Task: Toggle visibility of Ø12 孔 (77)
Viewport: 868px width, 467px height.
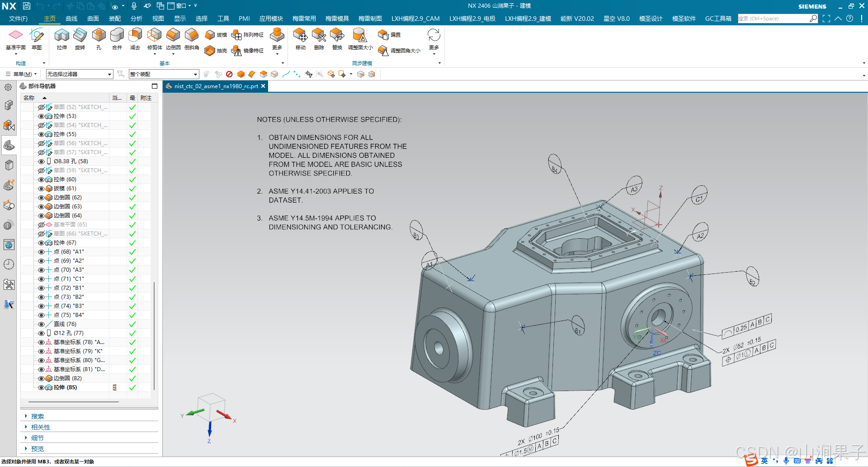Action: [x=41, y=333]
